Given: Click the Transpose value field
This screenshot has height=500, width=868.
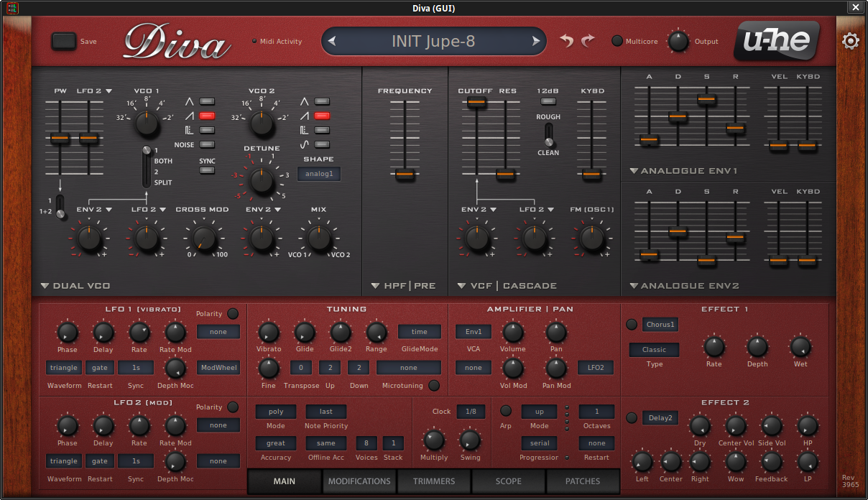Looking at the screenshot, I should [x=301, y=368].
